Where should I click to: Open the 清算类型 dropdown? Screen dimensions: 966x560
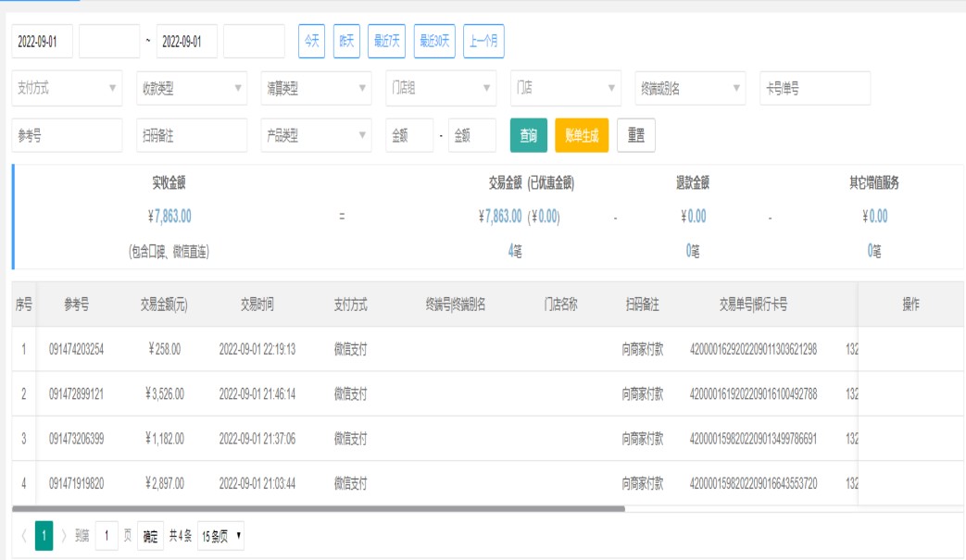coord(315,88)
